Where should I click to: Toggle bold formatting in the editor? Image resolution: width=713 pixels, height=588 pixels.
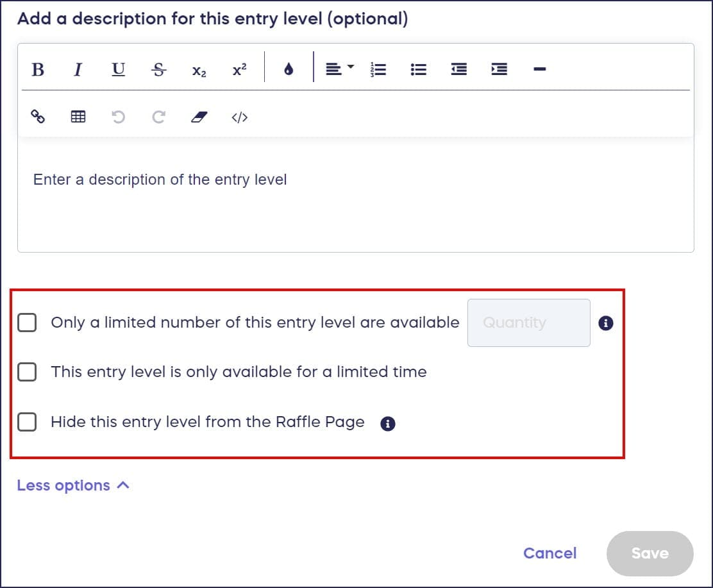pos(38,69)
